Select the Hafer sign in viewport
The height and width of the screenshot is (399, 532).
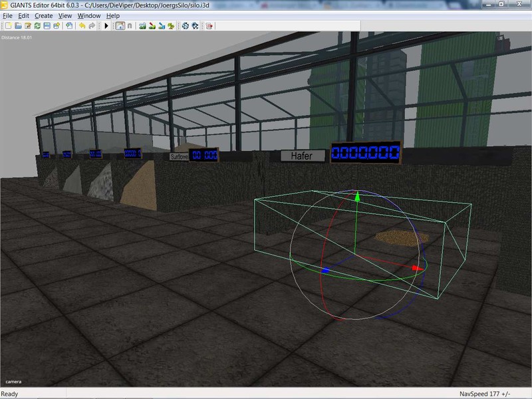click(x=303, y=156)
